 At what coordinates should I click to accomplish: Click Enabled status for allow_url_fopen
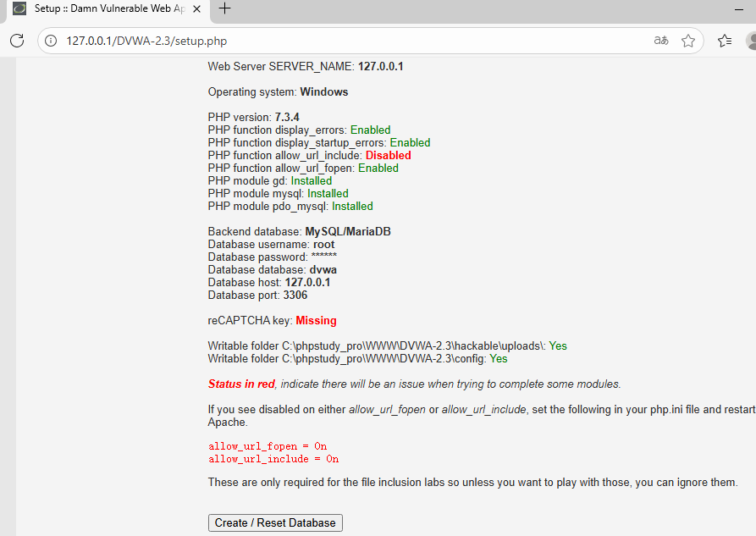pyautogui.click(x=378, y=168)
